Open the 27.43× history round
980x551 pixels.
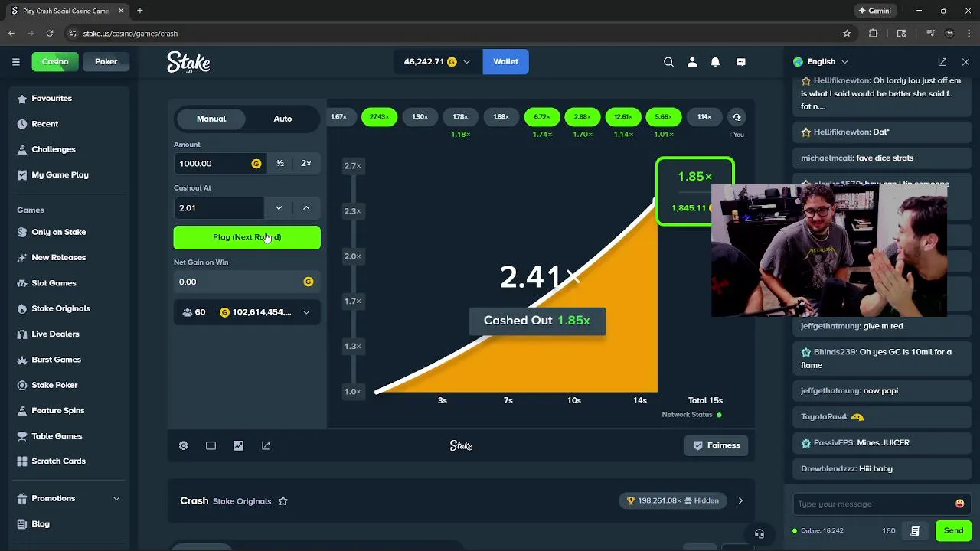(x=379, y=117)
